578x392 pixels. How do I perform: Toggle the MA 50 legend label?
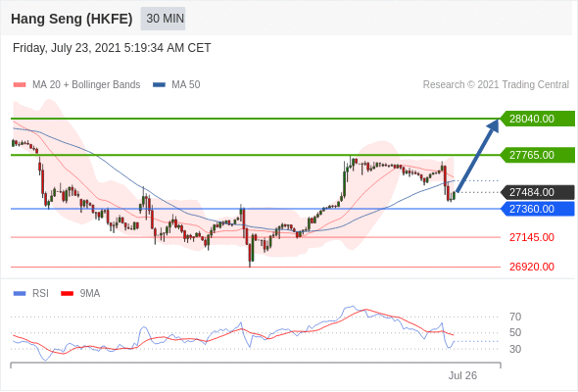[186, 85]
